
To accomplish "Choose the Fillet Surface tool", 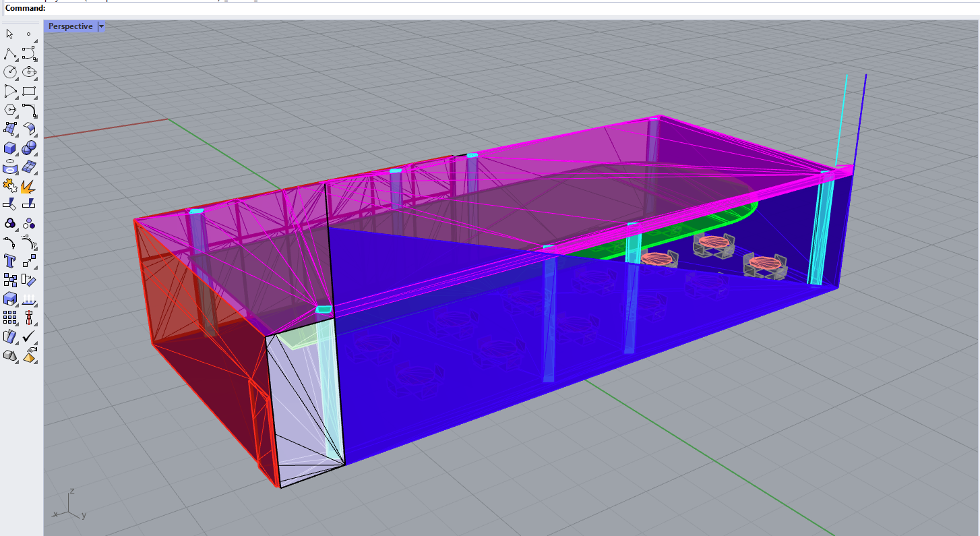I will (x=29, y=128).
